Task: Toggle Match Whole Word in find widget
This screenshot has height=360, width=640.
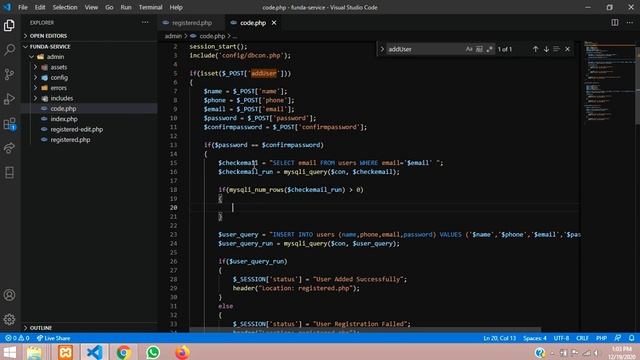Action: 479,49
